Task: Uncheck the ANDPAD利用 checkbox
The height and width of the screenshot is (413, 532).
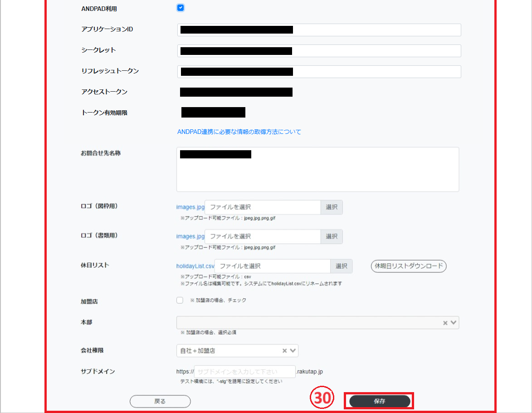Action: pos(181,8)
